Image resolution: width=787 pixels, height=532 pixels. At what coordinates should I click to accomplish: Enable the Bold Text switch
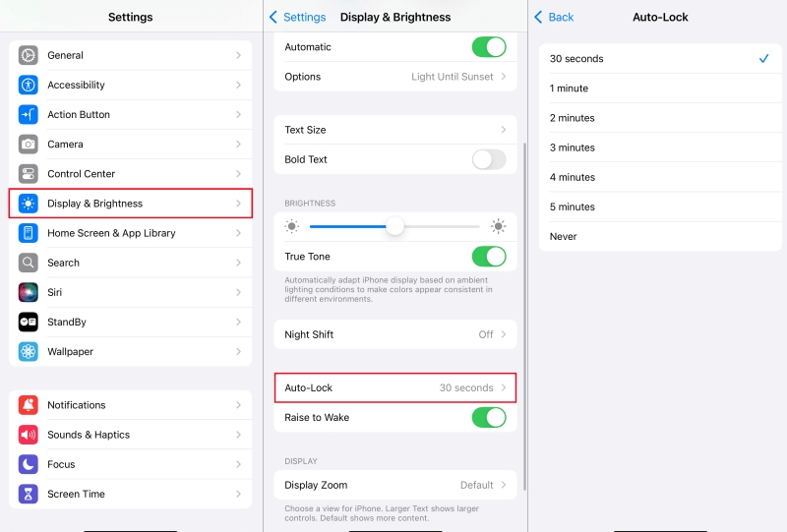click(x=489, y=159)
